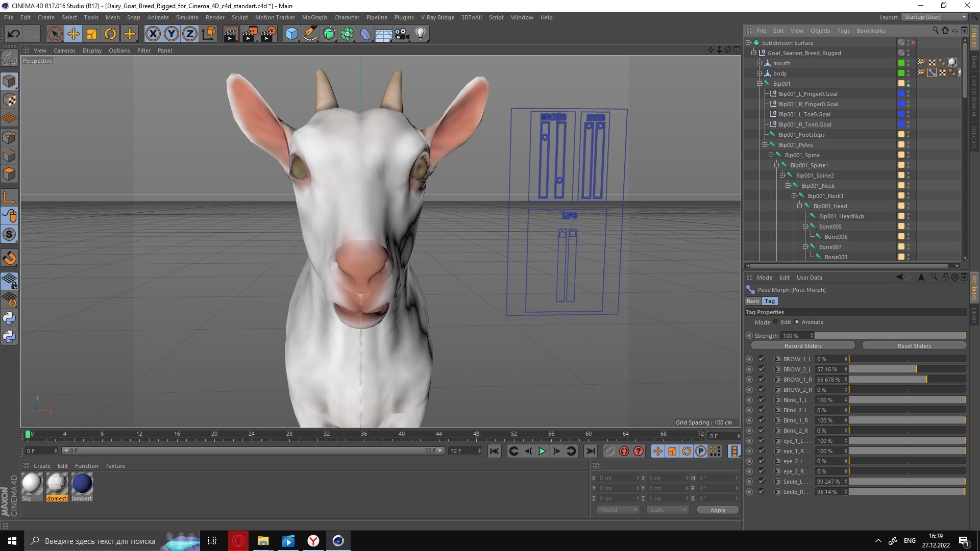Activate the Move tool
Screen dimensions: 980x551
tap(73, 34)
